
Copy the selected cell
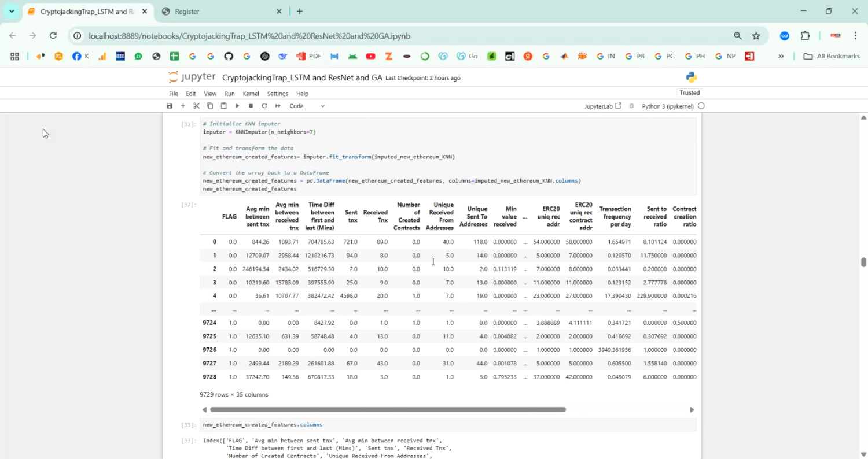pyautogui.click(x=210, y=106)
